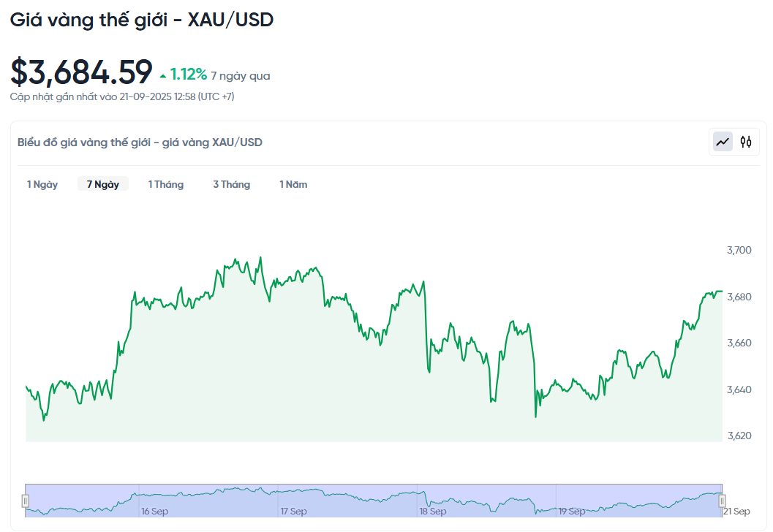This screenshot has height=532, width=773.
Task: Click the green up-arrow beside 1.12%
Action: pyautogui.click(x=162, y=75)
